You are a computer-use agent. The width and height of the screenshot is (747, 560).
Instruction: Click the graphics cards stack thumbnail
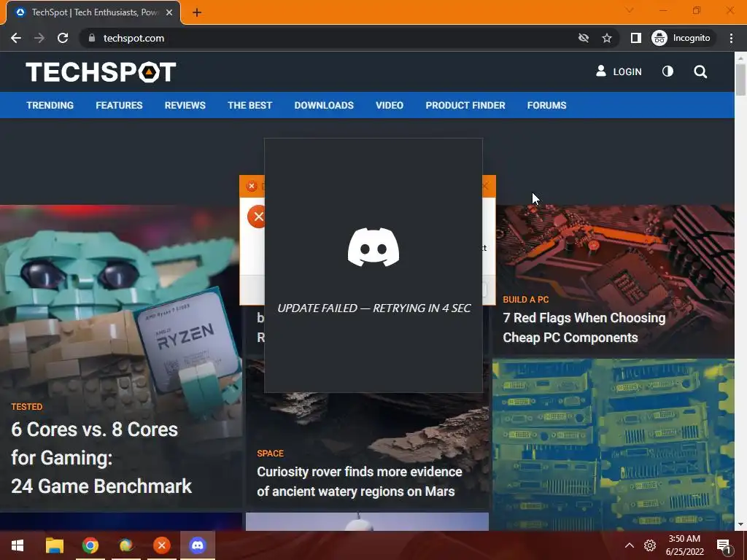coord(613,445)
